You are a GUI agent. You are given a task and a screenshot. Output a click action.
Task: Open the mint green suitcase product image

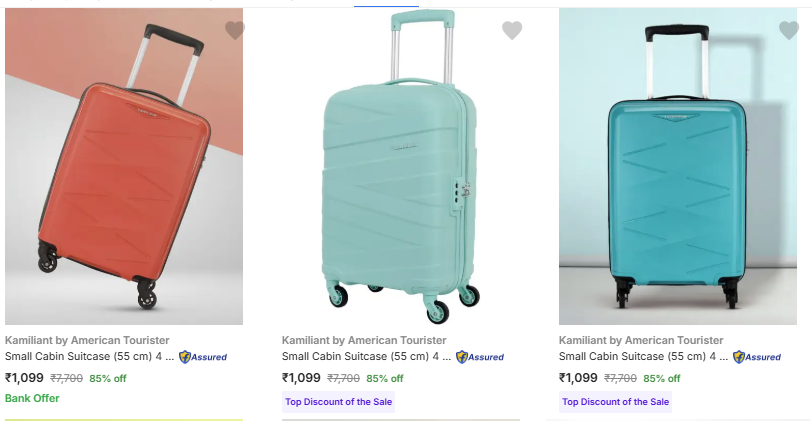click(400, 170)
